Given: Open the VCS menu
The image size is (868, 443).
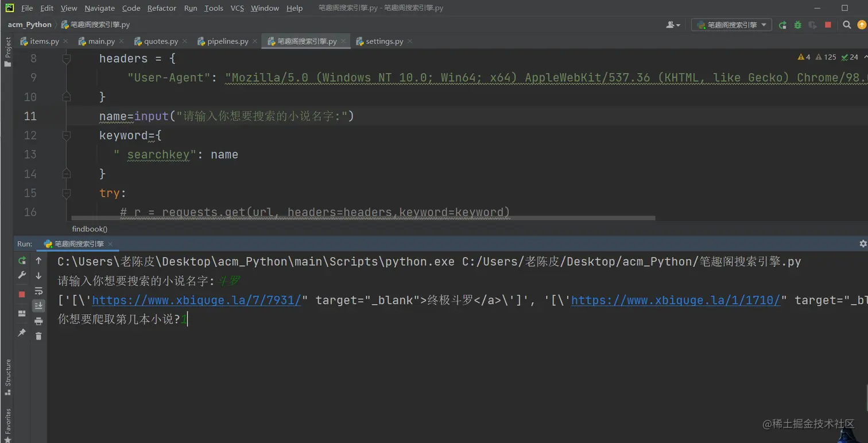Looking at the screenshot, I should coord(237,8).
